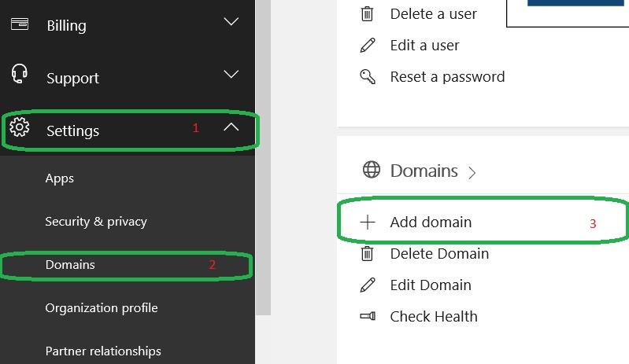Click the plus icon beside Add domain
Image resolution: width=629 pixels, height=364 pixels.
pos(368,222)
